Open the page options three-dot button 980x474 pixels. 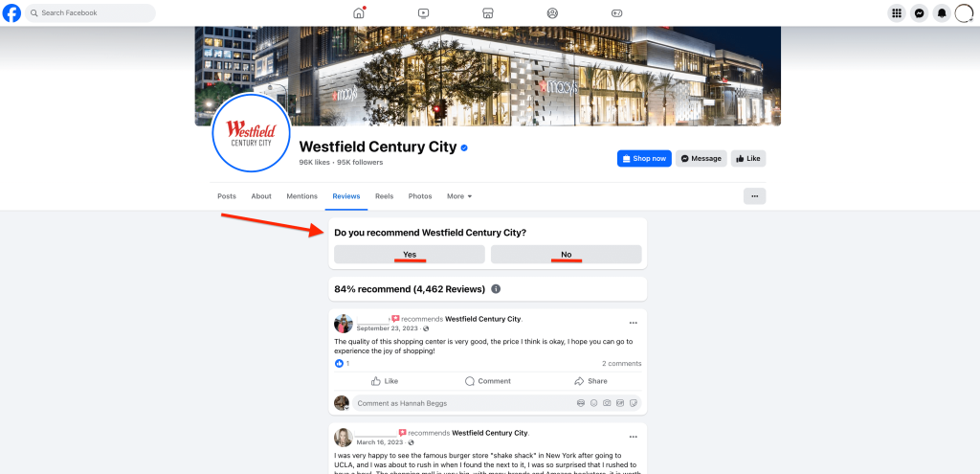pos(754,196)
